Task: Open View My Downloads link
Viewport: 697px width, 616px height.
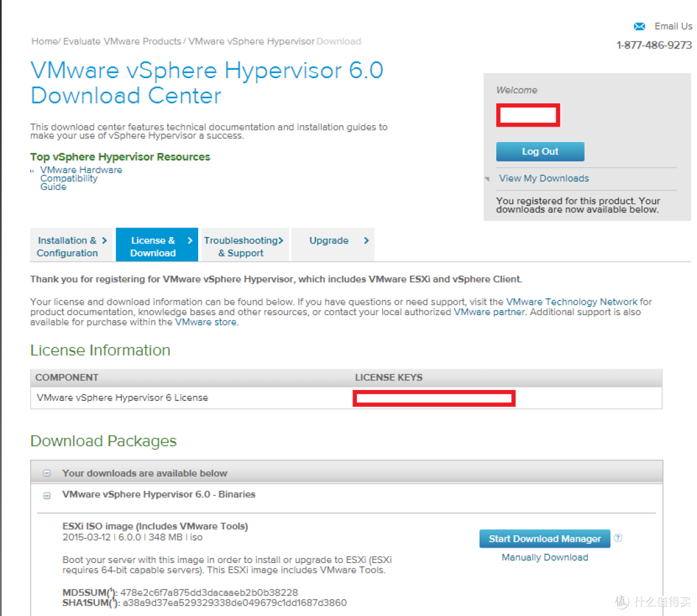Action: [543, 178]
